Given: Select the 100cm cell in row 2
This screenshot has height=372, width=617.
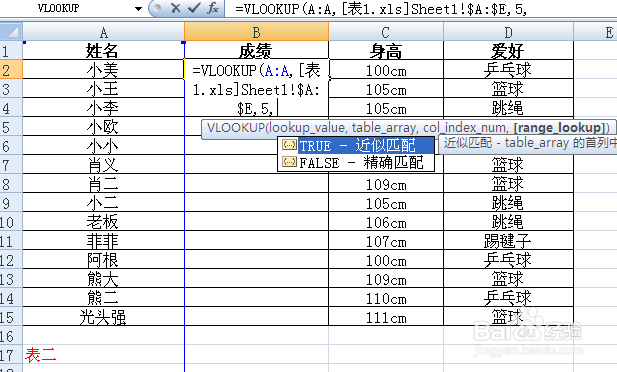Looking at the screenshot, I should pos(386,70).
